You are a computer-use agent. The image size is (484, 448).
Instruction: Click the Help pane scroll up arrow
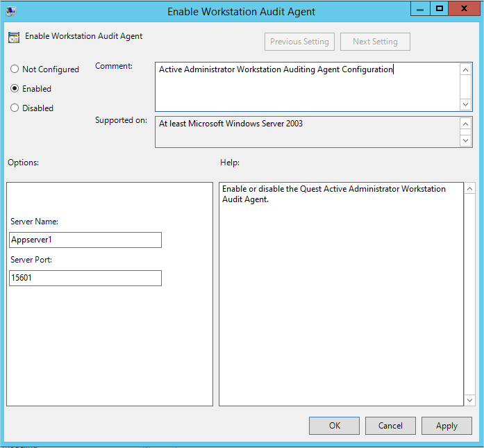(x=469, y=188)
